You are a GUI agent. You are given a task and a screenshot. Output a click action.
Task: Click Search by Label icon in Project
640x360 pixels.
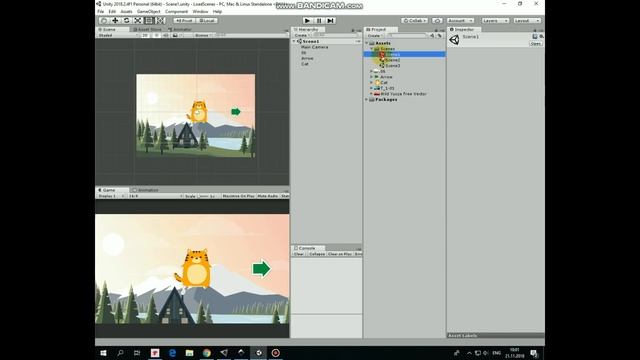pos(440,36)
